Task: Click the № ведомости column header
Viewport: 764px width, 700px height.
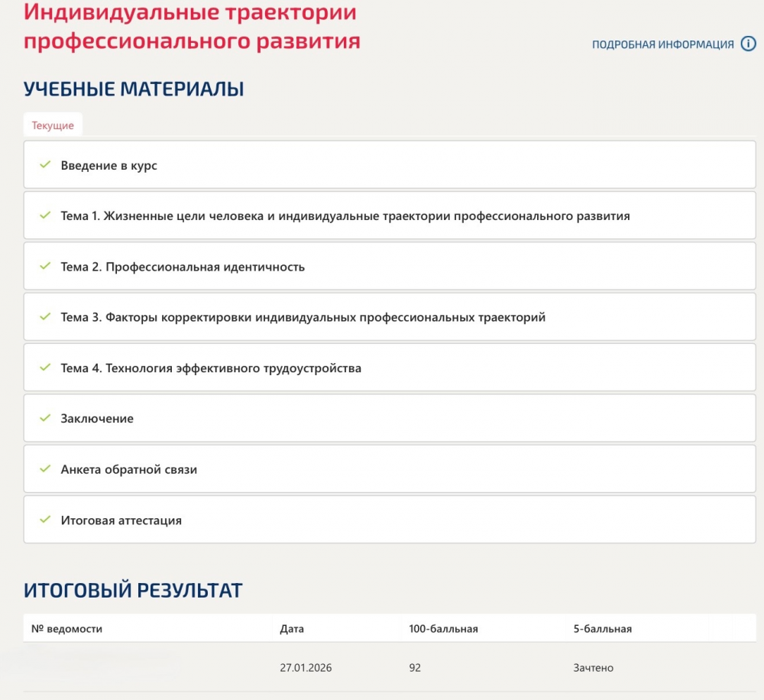Action: pyautogui.click(x=66, y=629)
